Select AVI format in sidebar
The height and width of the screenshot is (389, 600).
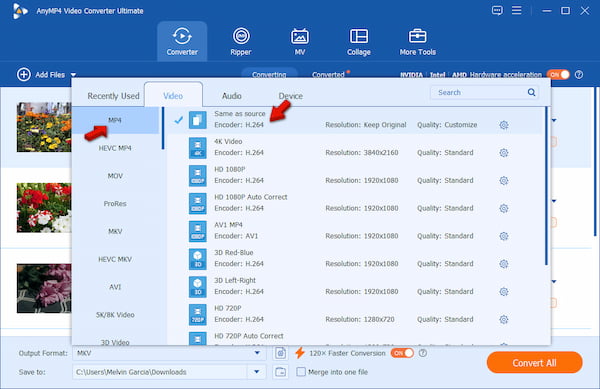(115, 287)
